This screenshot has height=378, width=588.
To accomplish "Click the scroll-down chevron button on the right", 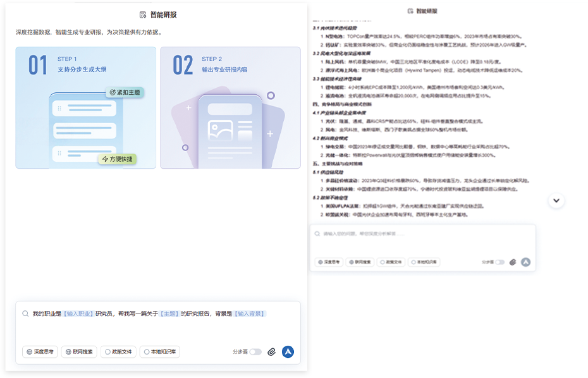I will 556,200.
